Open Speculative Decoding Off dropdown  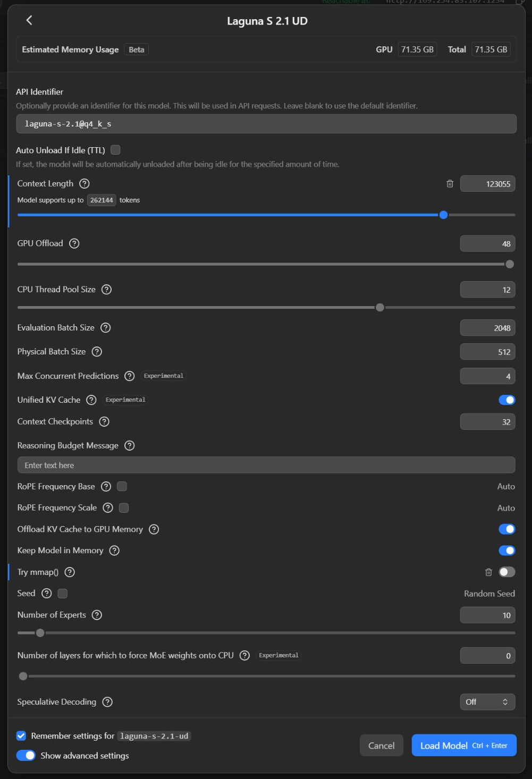[x=487, y=702]
